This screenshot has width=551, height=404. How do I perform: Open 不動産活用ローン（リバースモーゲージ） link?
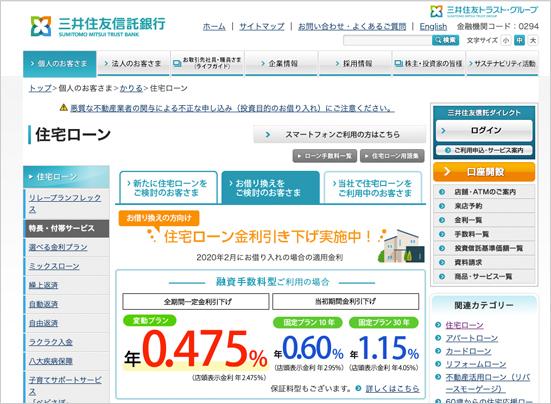coord(488,383)
